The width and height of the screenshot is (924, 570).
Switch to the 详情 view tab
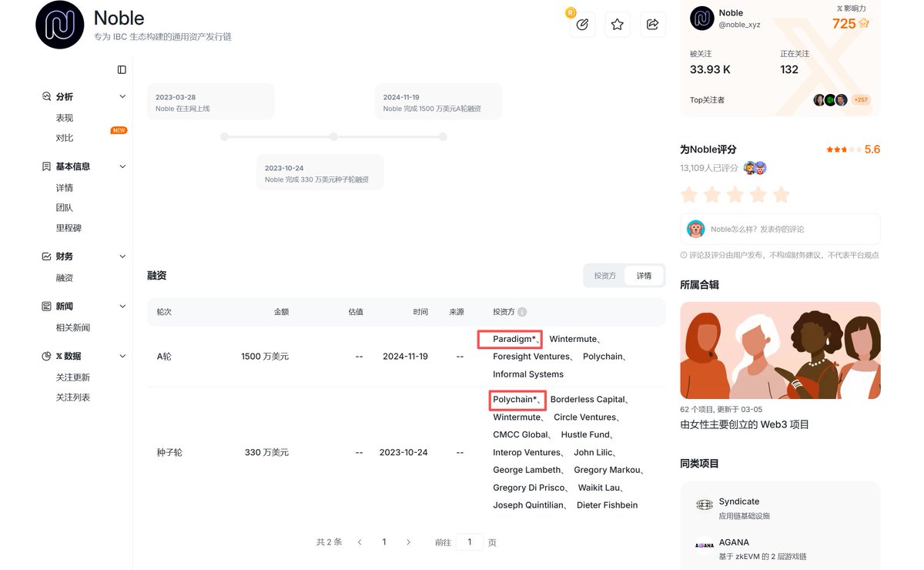[x=644, y=276]
